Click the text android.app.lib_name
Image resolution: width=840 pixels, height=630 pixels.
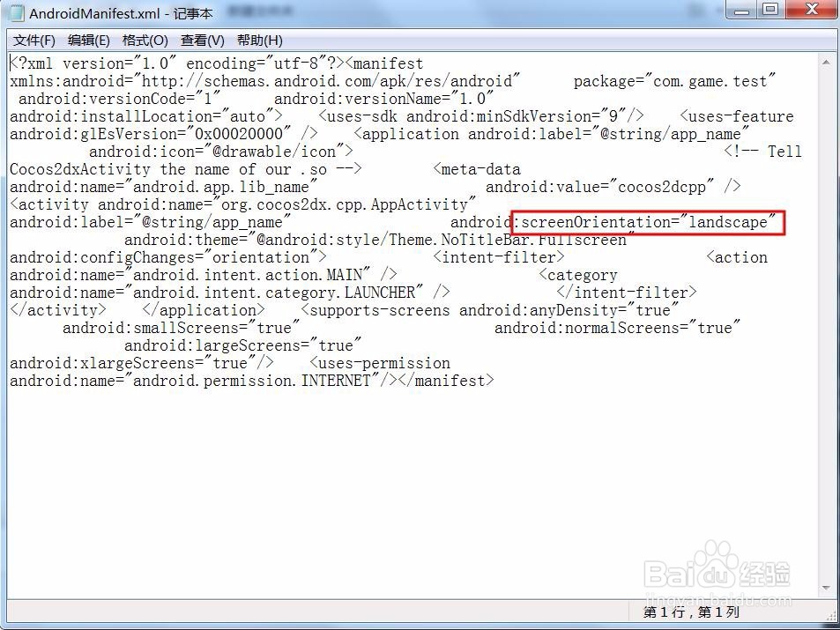click(x=220, y=188)
